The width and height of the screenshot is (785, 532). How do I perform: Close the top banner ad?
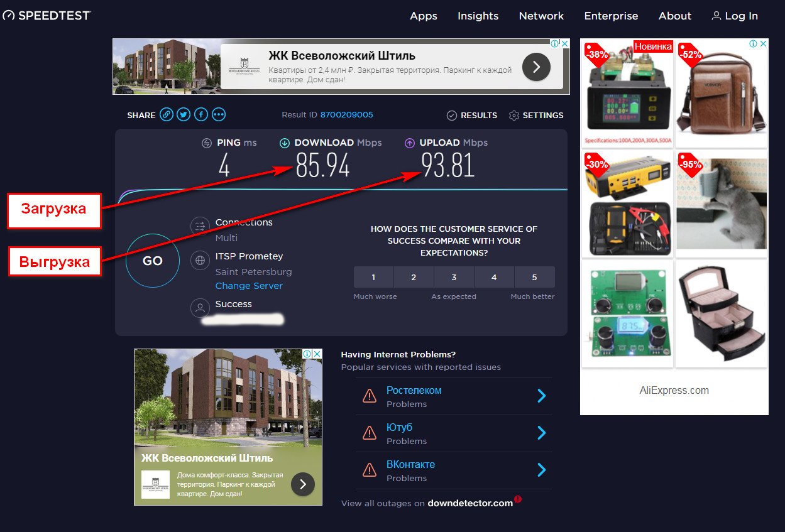click(565, 43)
